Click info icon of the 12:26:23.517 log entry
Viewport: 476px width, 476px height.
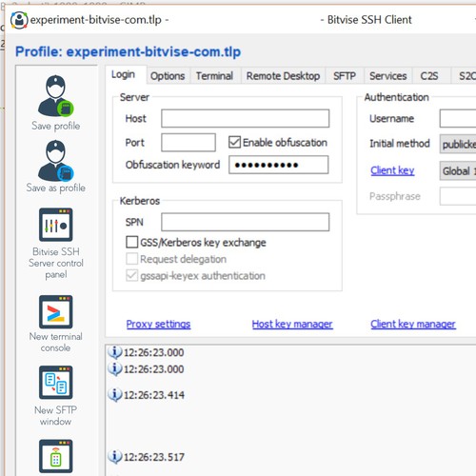click(114, 457)
